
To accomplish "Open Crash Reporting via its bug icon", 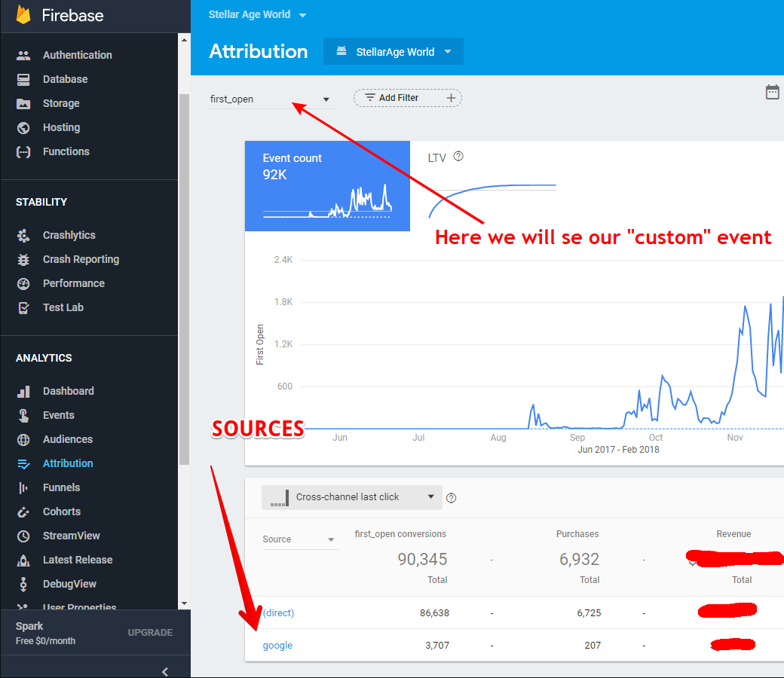I will pyautogui.click(x=23, y=259).
